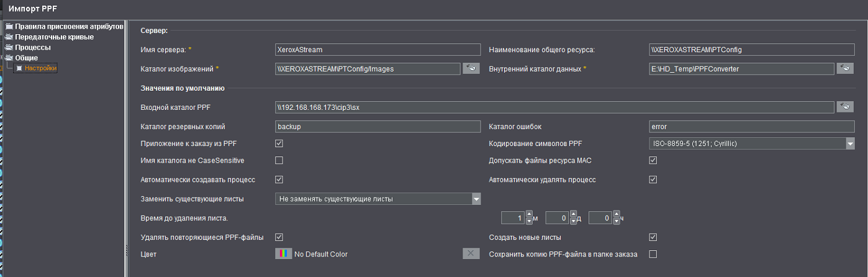Click browse icon for Внутренний каталог данных
This screenshot has height=277, width=868.
845,68
